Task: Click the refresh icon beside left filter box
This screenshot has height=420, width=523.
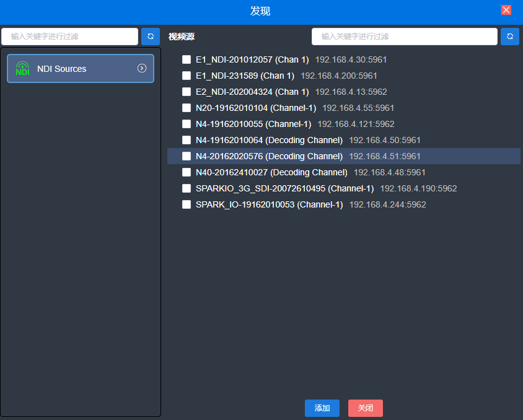Action: tap(151, 37)
